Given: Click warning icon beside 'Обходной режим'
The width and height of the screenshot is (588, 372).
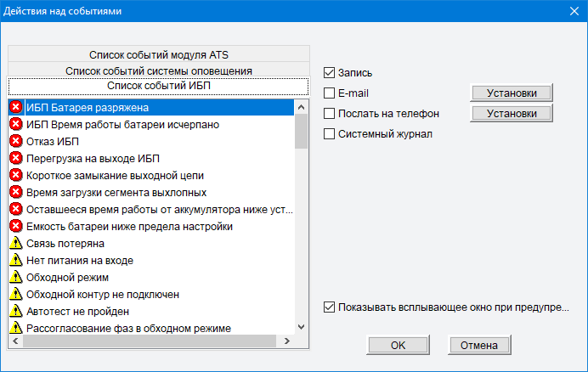Looking at the screenshot, I should [x=15, y=277].
